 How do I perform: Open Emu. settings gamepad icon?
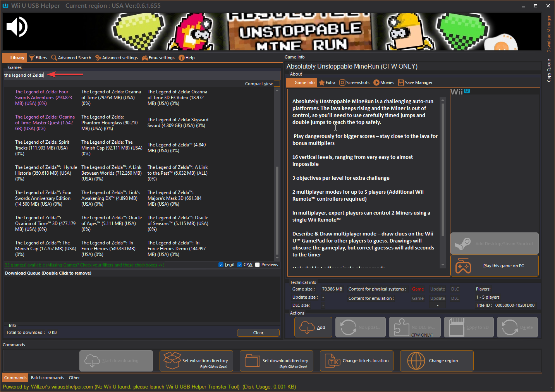(x=145, y=58)
